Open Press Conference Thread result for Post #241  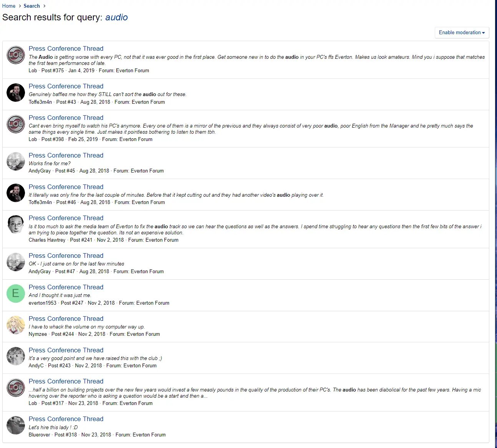(x=66, y=218)
